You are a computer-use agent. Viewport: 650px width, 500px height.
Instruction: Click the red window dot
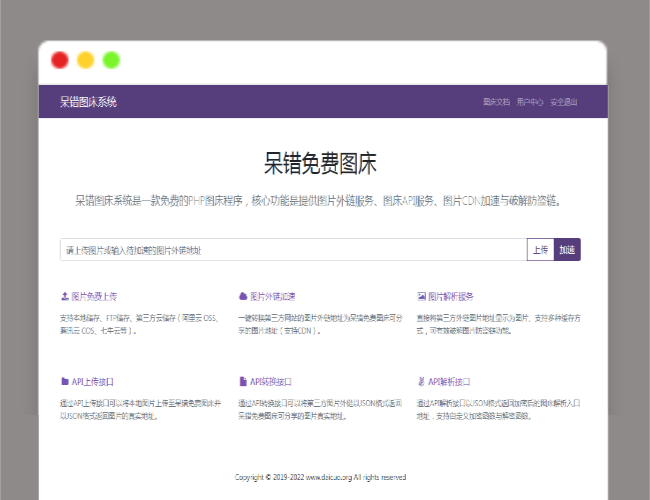pos(60,60)
